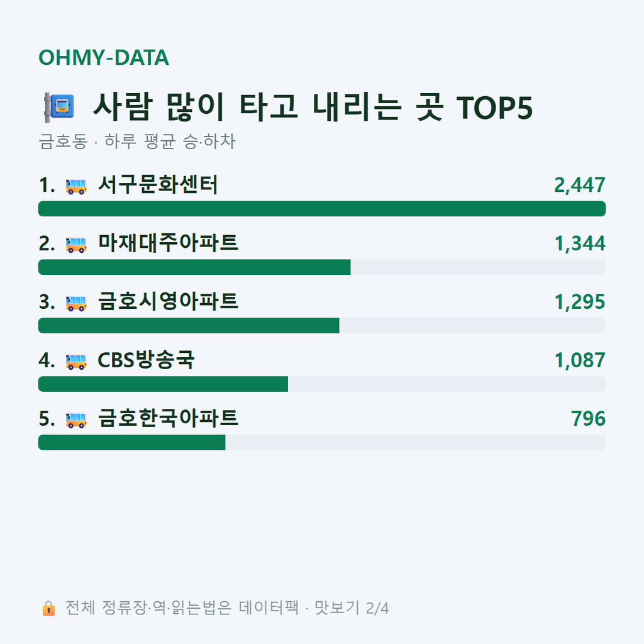Viewport: 644px width, 644px height.
Task: Click the bus icon next to 금호한국아파트
Action: pyautogui.click(x=76, y=419)
